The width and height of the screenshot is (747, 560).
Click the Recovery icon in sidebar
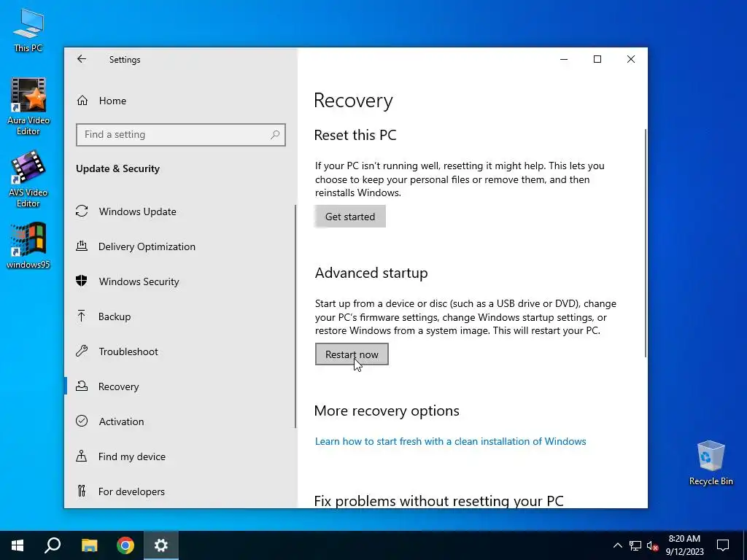(82, 386)
